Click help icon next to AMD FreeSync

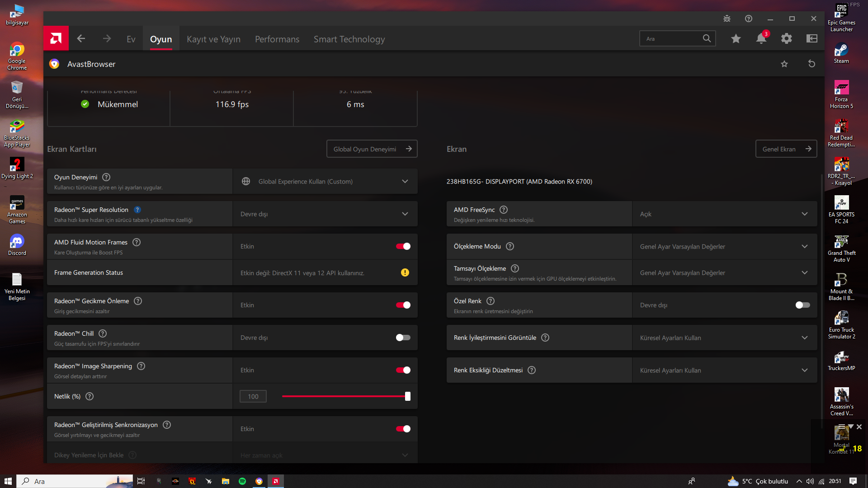[x=504, y=210]
